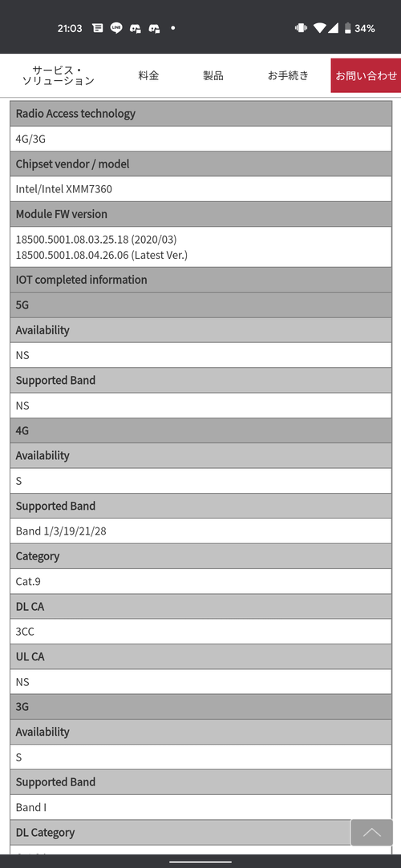Tap the Cat.9 category value cell
The image size is (401, 868).
[200, 581]
